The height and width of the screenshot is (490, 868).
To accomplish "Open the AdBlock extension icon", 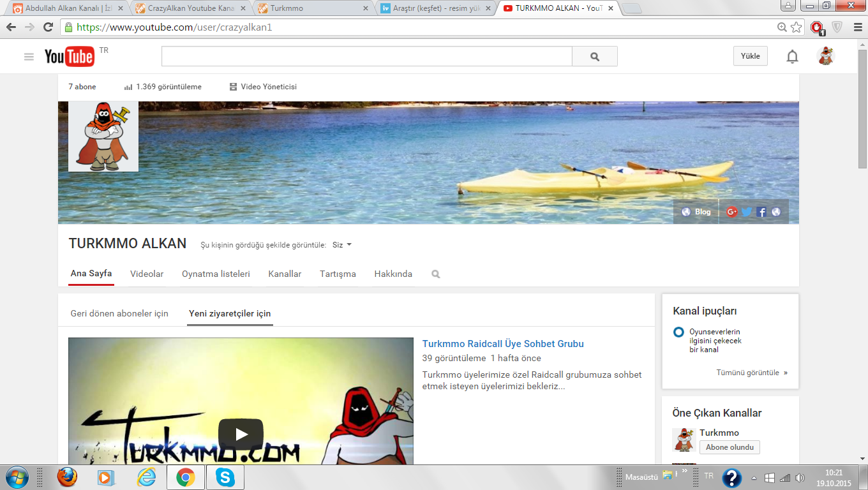I will pos(818,27).
